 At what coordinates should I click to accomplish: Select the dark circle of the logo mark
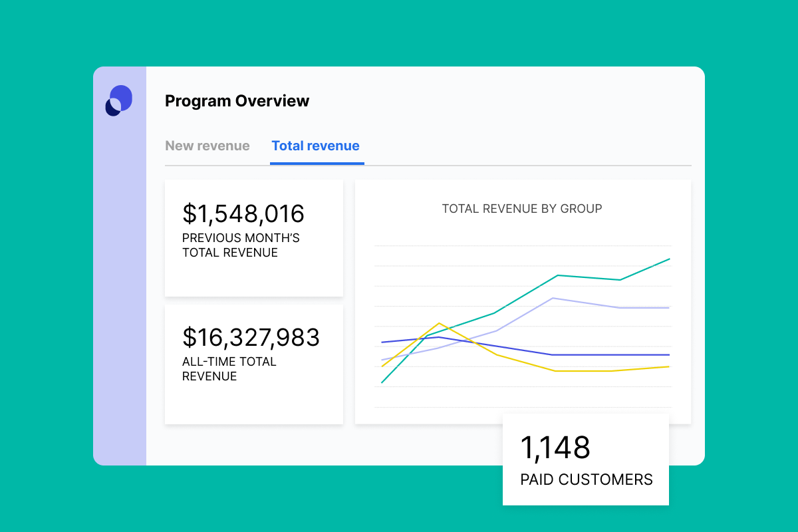coord(113,106)
